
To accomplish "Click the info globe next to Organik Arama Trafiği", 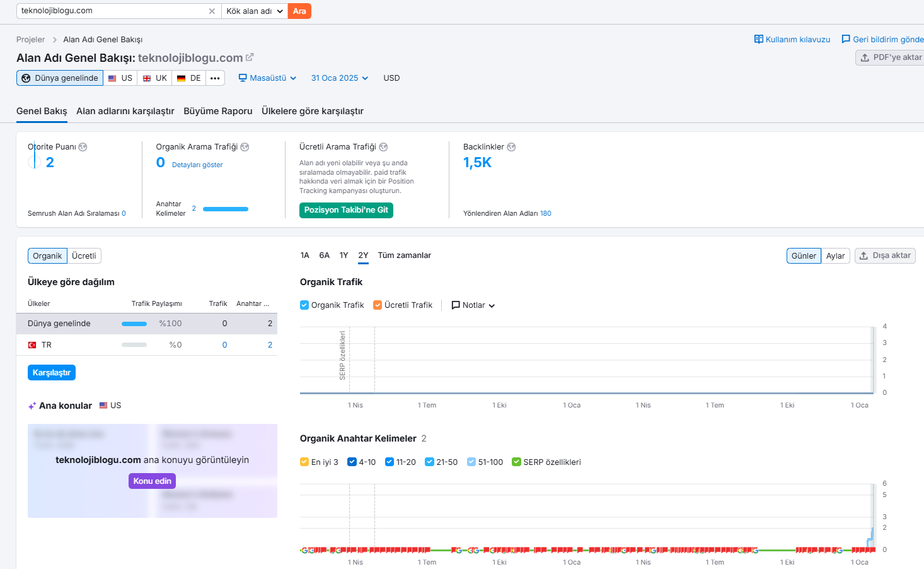I will pos(245,147).
